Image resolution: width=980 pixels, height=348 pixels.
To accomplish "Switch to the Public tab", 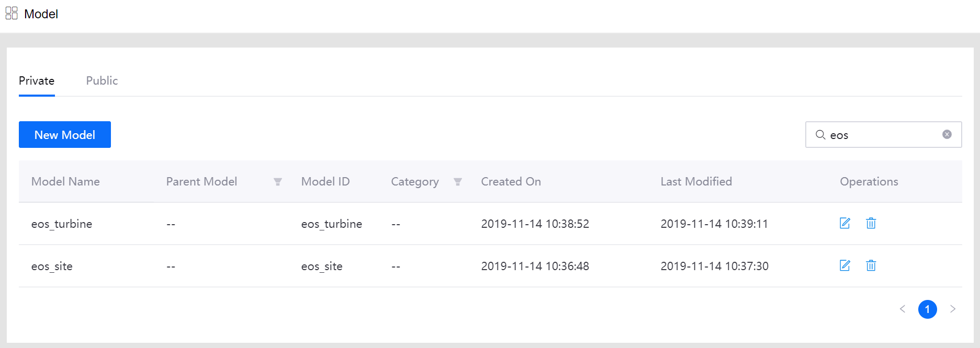I will click(x=102, y=81).
